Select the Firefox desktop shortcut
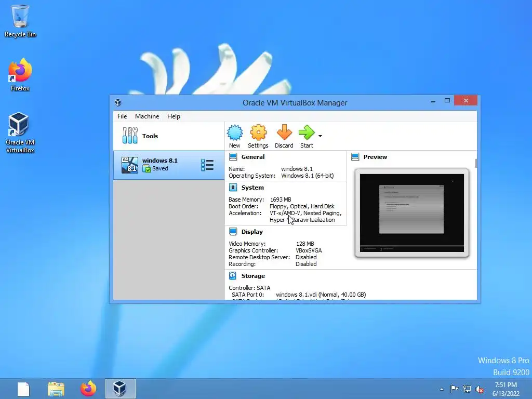532x399 pixels. click(20, 75)
